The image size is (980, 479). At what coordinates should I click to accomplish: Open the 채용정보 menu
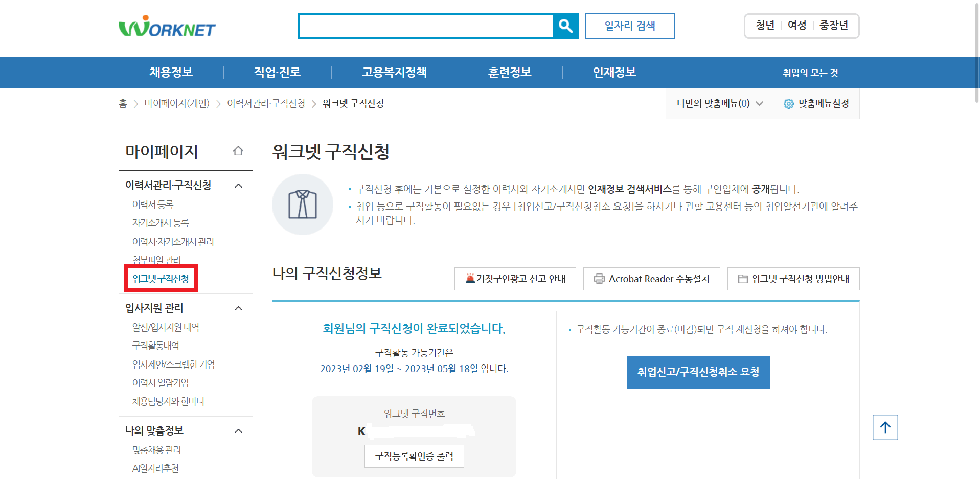pyautogui.click(x=171, y=72)
